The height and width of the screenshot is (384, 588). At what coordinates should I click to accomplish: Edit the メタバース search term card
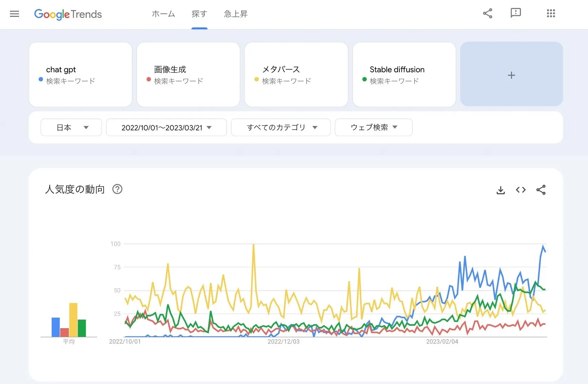tap(296, 74)
